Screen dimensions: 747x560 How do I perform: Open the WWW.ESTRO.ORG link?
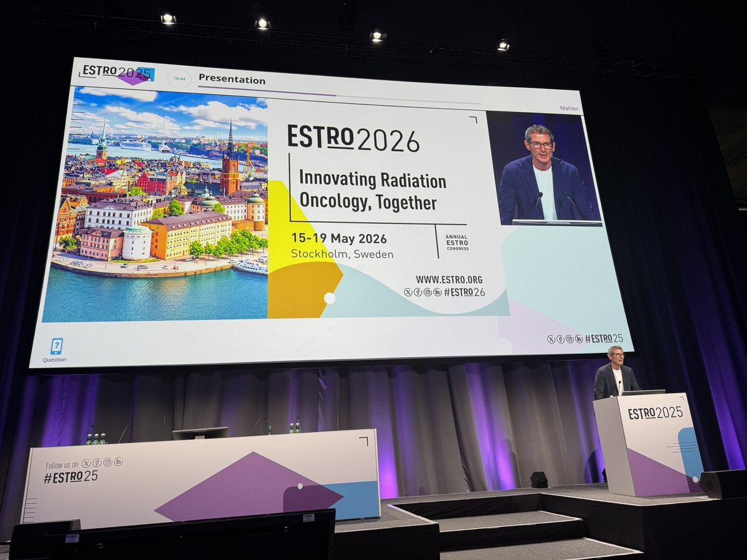[449, 280]
